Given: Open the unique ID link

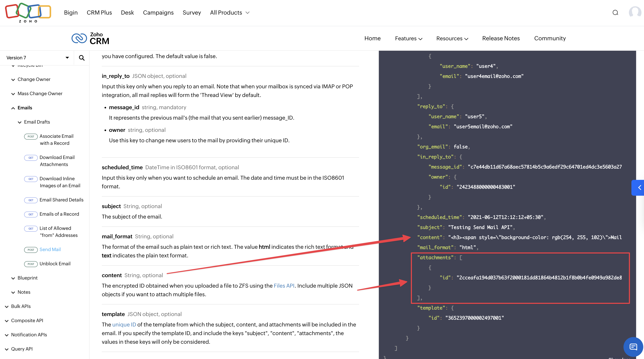Looking at the screenshot, I should pyautogui.click(x=124, y=324).
